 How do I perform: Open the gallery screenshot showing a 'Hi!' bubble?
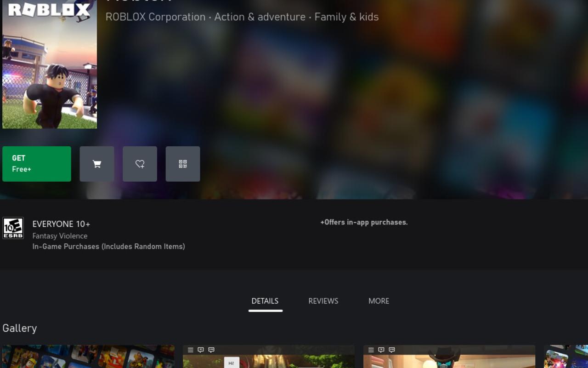tap(269, 356)
